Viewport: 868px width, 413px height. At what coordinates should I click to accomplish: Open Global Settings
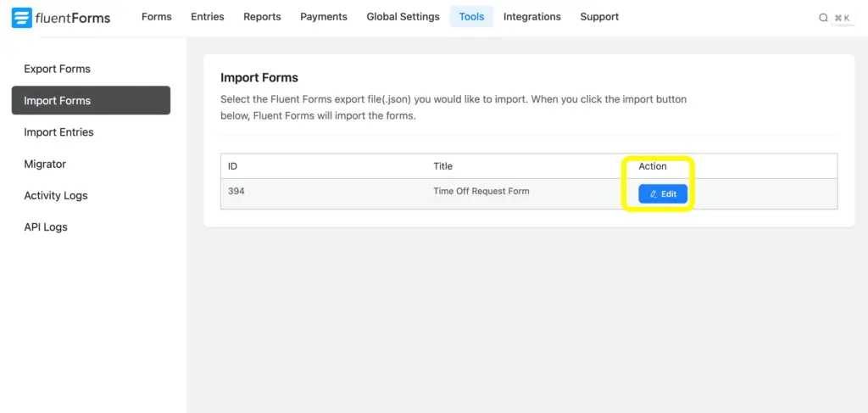tap(403, 17)
